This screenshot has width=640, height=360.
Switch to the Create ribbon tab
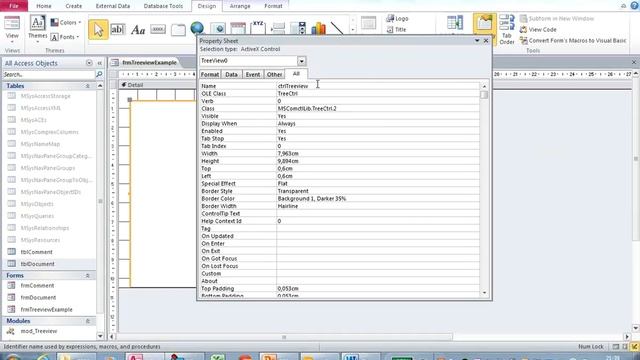[73, 6]
